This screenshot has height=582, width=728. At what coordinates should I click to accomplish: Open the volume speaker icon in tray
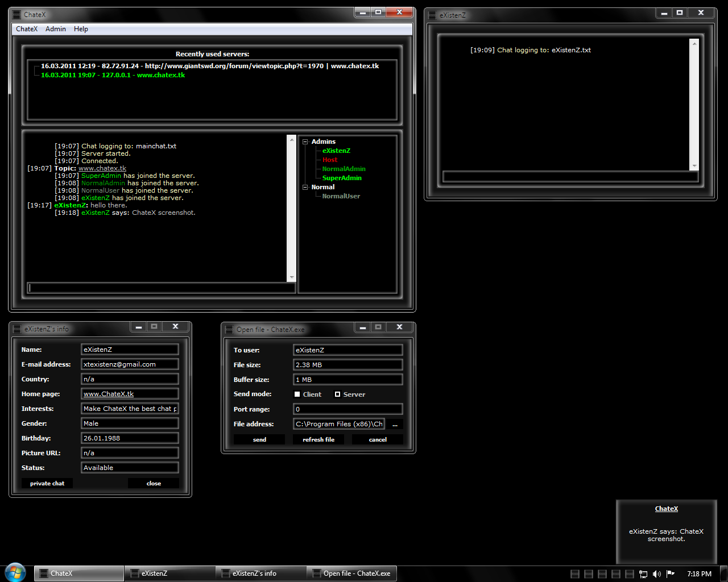point(657,574)
